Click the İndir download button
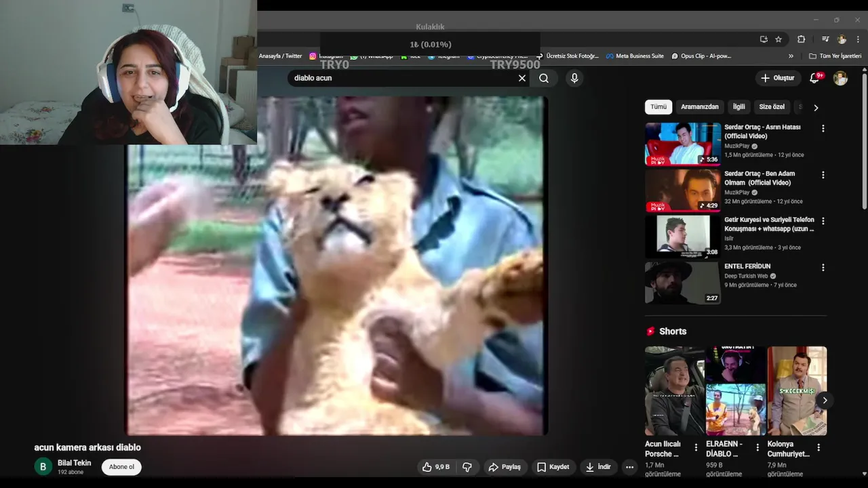The image size is (868, 488). tap(598, 467)
